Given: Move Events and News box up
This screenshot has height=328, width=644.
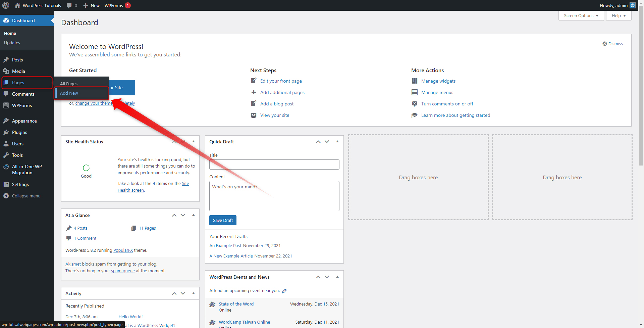Looking at the screenshot, I should [x=318, y=277].
